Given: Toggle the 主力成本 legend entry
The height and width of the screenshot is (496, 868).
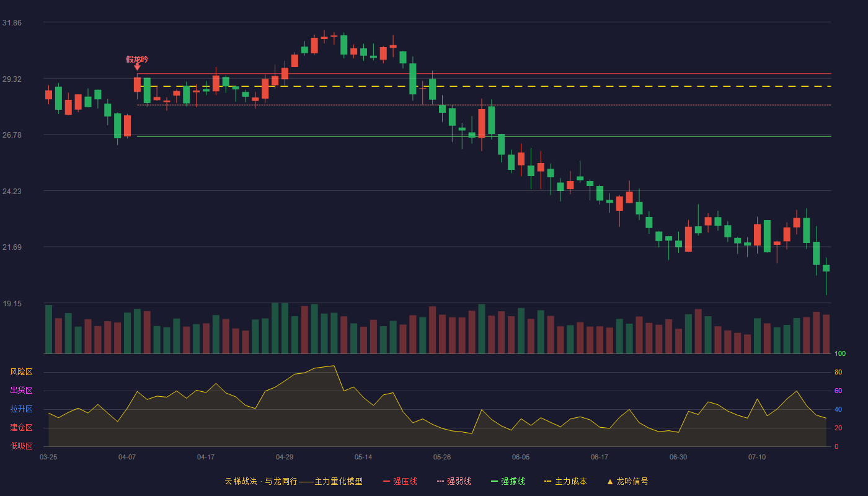Looking at the screenshot, I should tap(565, 481).
